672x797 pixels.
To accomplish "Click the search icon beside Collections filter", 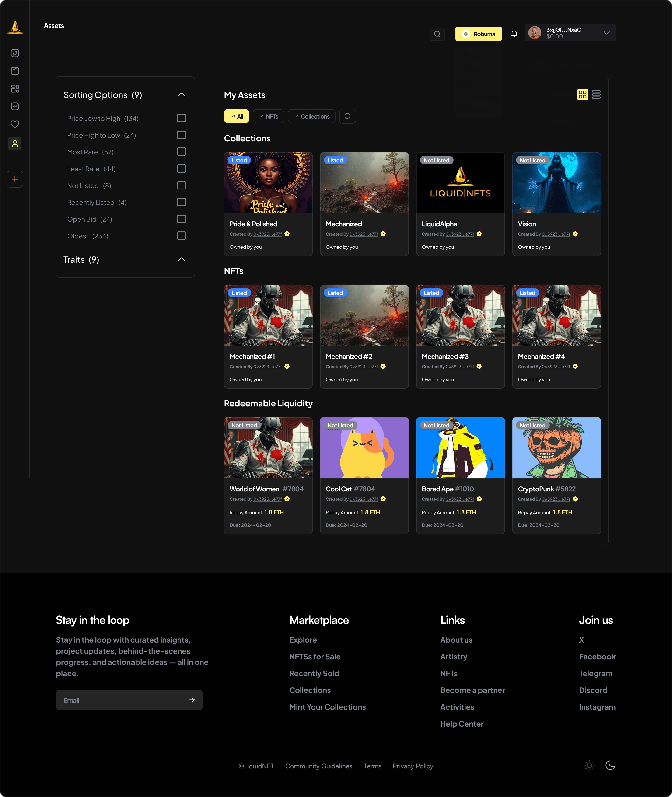I will [347, 116].
